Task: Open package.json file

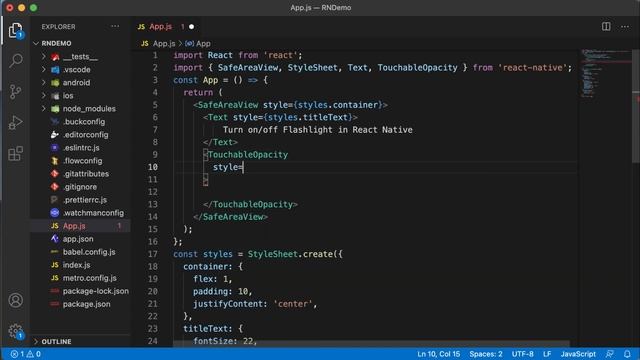Action: (x=86, y=304)
